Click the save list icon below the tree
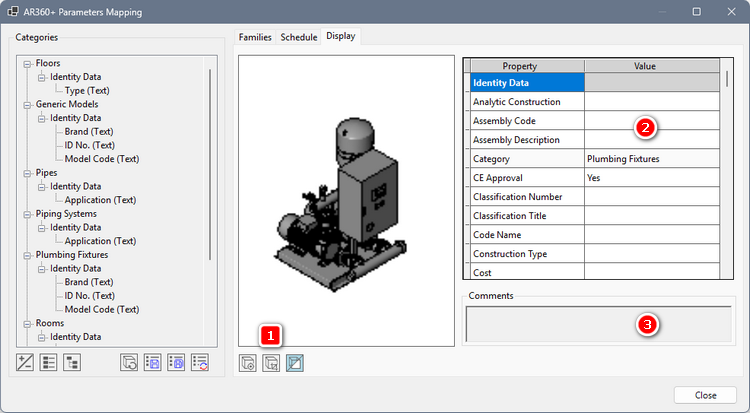The image size is (750, 413). click(153, 362)
